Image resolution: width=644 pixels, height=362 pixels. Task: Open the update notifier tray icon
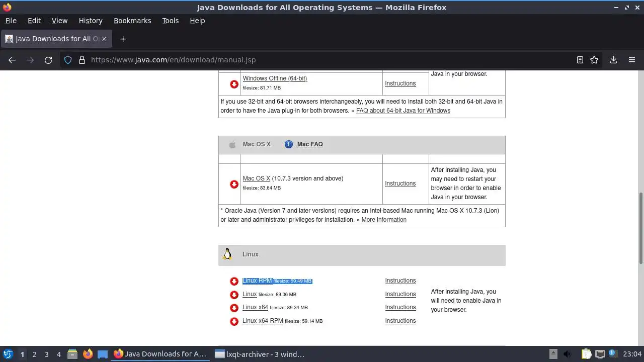(x=613, y=354)
